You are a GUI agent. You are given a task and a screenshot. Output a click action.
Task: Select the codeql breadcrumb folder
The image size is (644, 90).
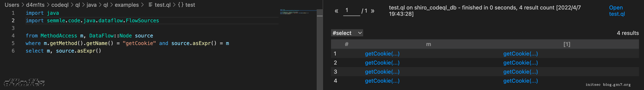(x=60, y=5)
